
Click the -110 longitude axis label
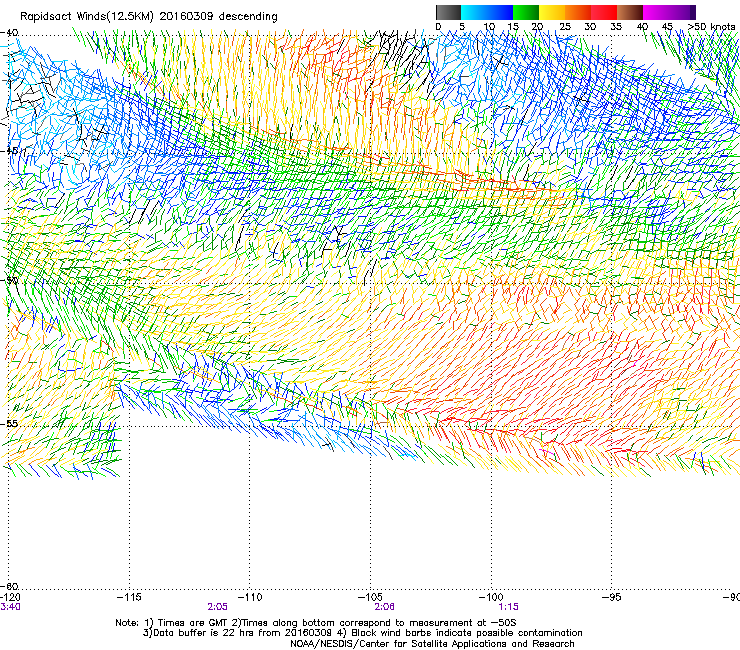pyautogui.click(x=250, y=597)
